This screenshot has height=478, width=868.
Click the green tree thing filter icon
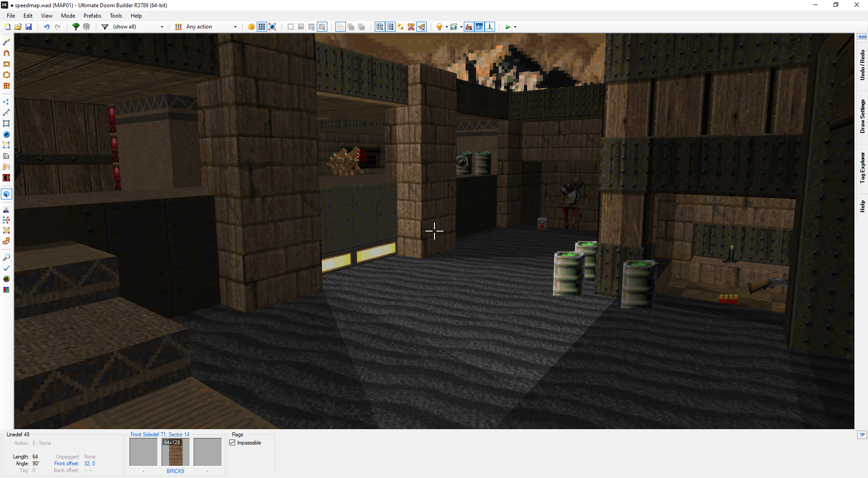(76, 27)
